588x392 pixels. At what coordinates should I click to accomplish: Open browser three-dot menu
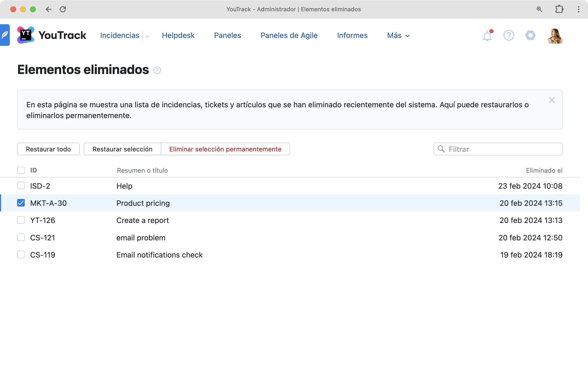pyautogui.click(x=578, y=9)
